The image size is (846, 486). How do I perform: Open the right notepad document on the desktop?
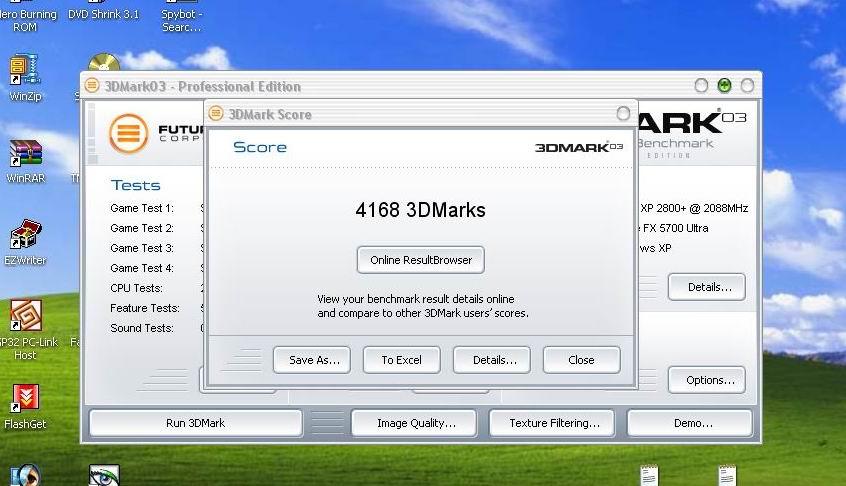[727, 475]
